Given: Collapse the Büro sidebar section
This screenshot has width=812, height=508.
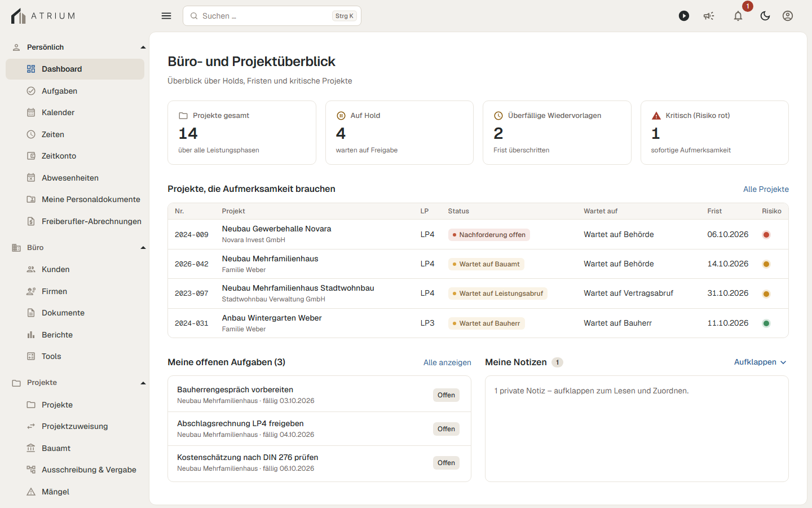Looking at the screenshot, I should (143, 248).
